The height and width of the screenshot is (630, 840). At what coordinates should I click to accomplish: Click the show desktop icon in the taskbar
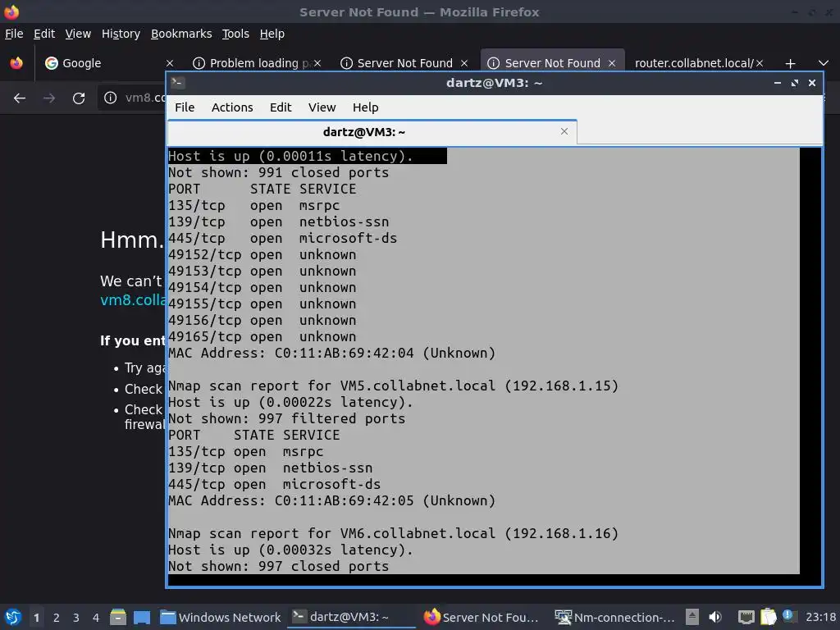[x=141, y=617]
